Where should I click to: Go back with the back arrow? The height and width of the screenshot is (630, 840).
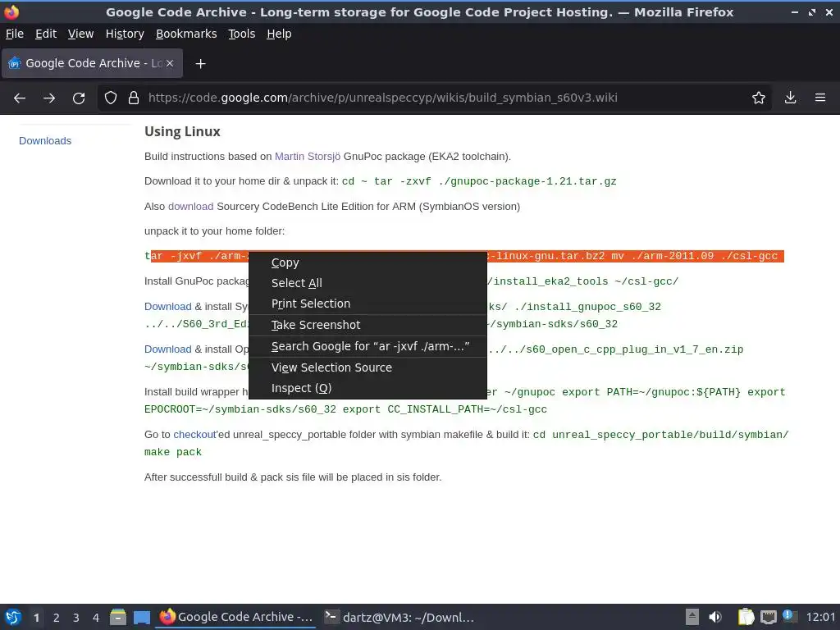[20, 98]
